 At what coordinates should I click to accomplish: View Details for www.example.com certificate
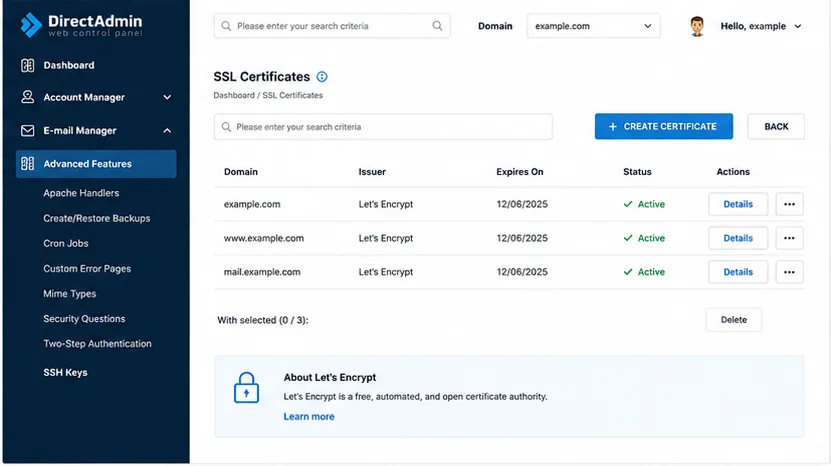738,238
